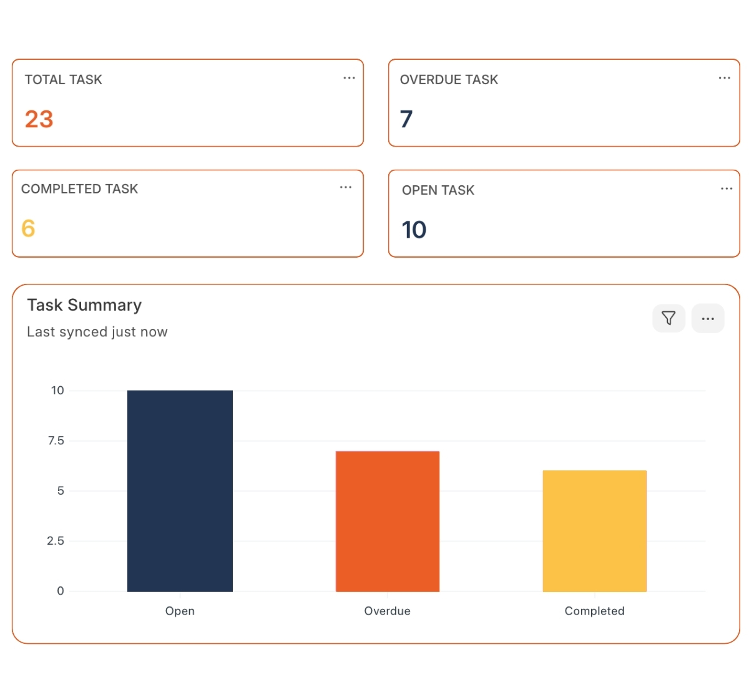Open the Task Summary chart more-options button
The width and height of the screenshot is (749, 700).
pyautogui.click(x=708, y=318)
